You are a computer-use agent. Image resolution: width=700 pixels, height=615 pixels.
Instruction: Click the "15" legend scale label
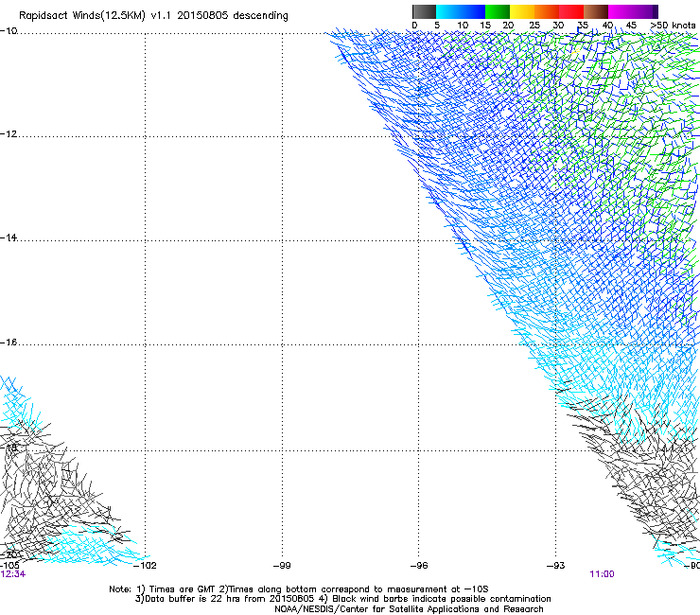coord(485,26)
